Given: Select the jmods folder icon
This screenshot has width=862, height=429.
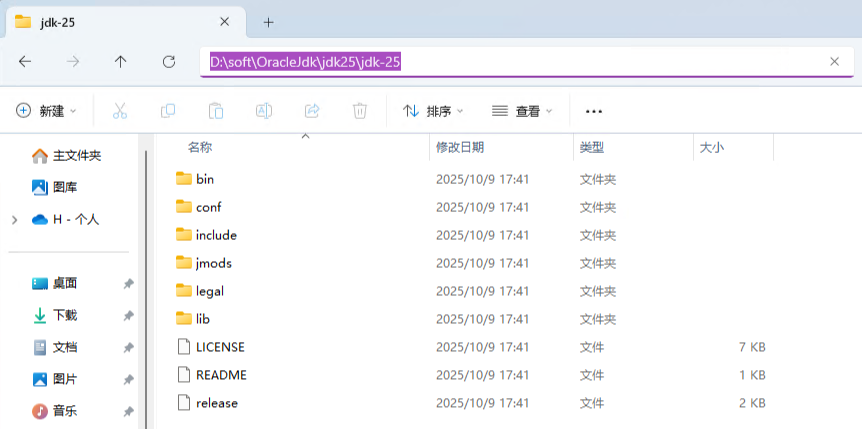Looking at the screenshot, I should tap(184, 263).
